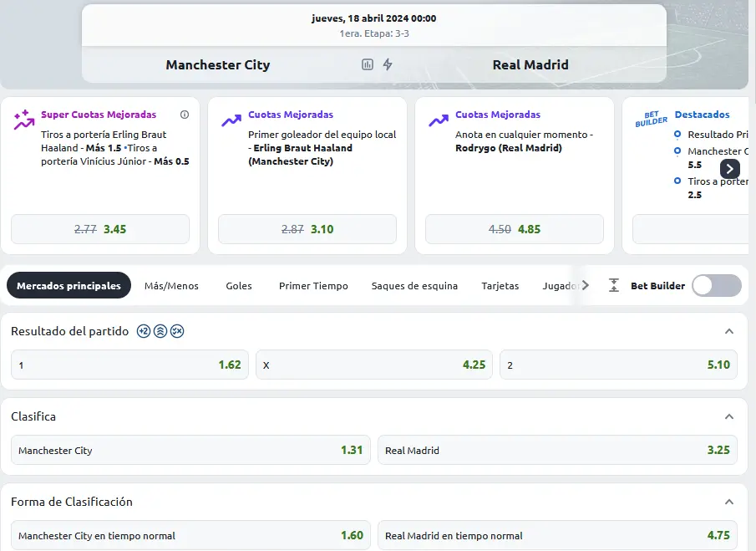Image resolution: width=756 pixels, height=551 pixels.
Task: Click the Clasifica section heading
Action: point(33,416)
